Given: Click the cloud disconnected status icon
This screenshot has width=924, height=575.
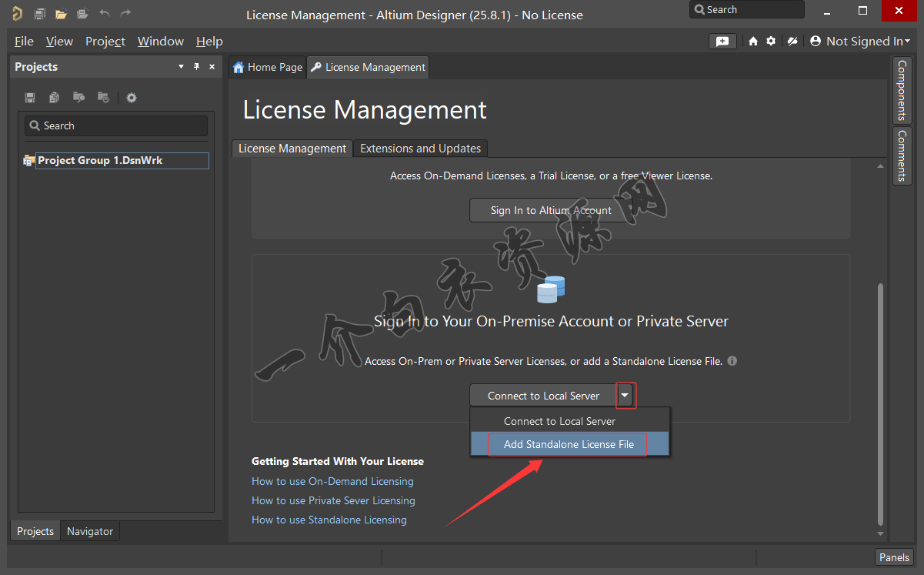Looking at the screenshot, I should point(792,42).
